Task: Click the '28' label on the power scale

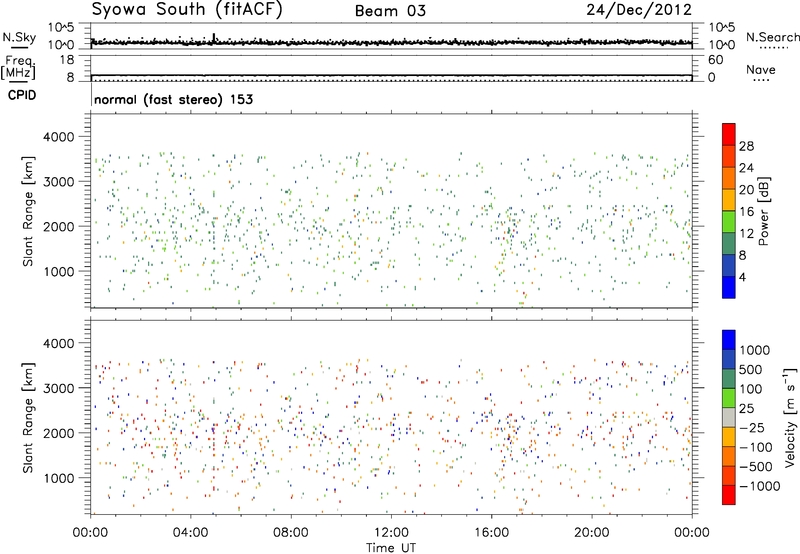Action: coord(746,146)
